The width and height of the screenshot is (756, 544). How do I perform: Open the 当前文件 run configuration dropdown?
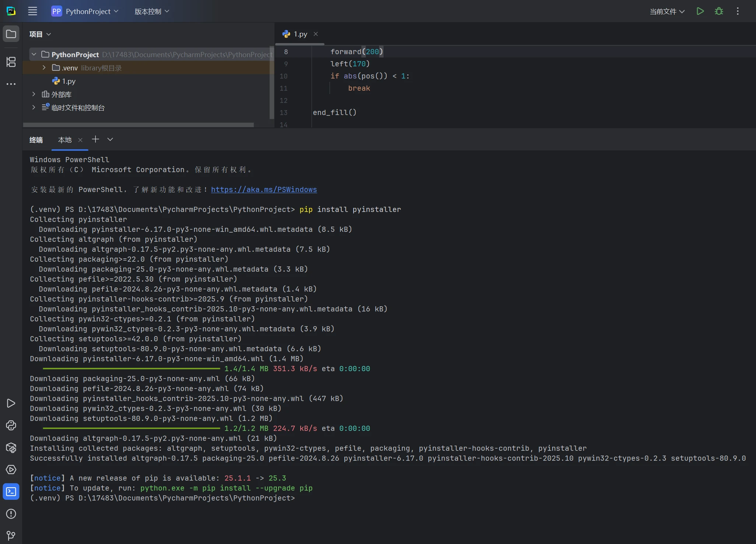(x=667, y=11)
